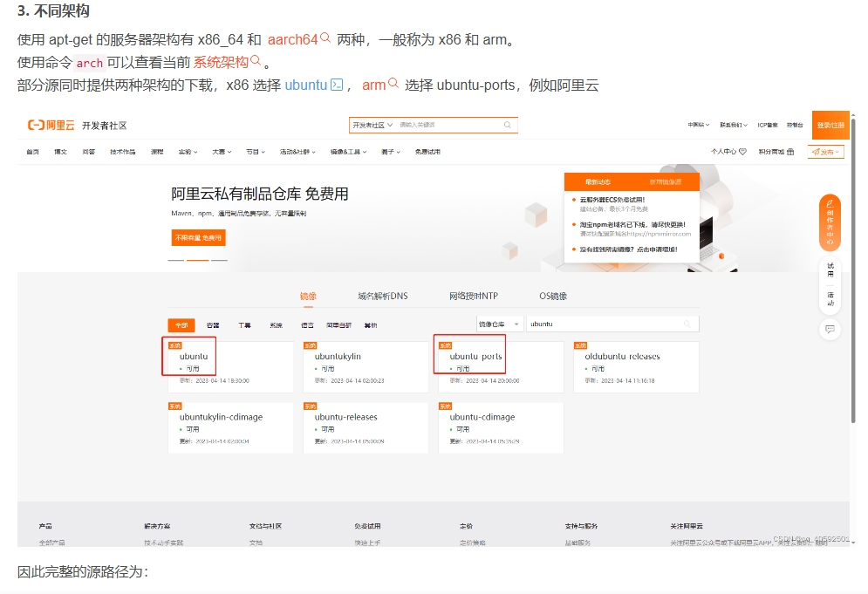Expand the 镜像&工具 nav dropdown

(348, 152)
